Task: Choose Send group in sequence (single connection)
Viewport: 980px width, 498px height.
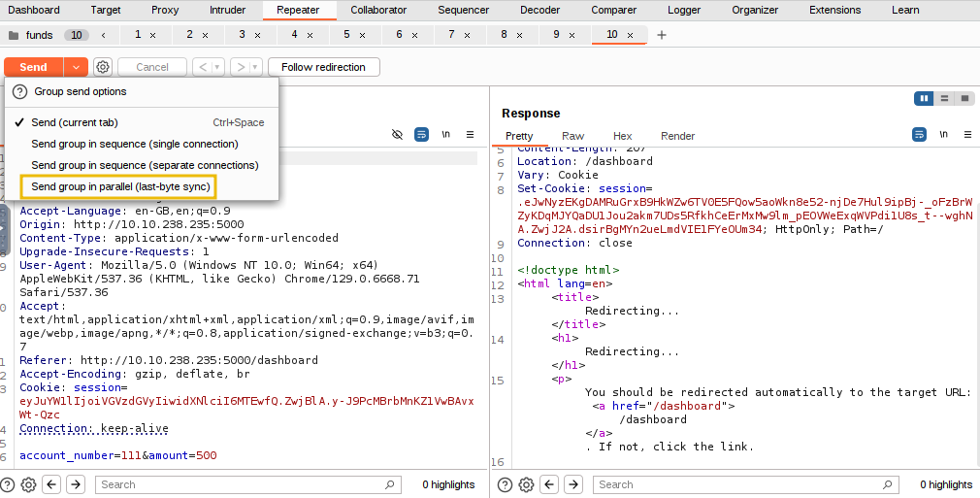Action: point(142,144)
